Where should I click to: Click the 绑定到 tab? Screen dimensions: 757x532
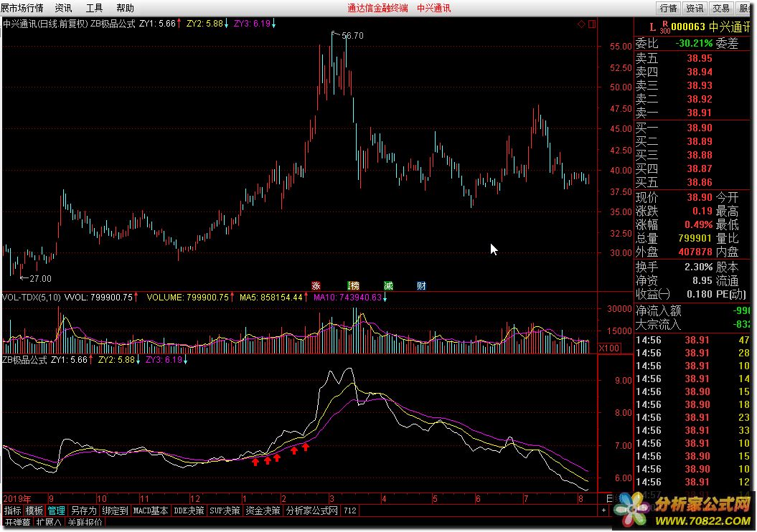point(115,510)
